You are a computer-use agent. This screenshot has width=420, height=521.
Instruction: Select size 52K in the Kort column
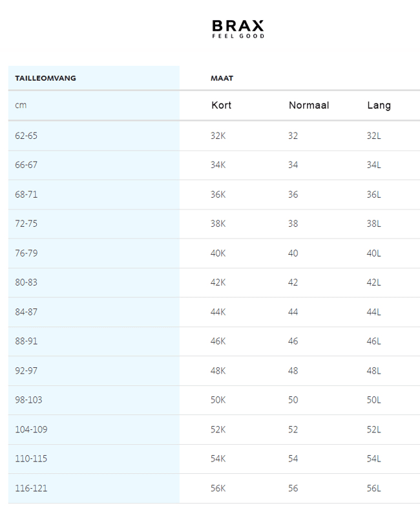click(218, 430)
